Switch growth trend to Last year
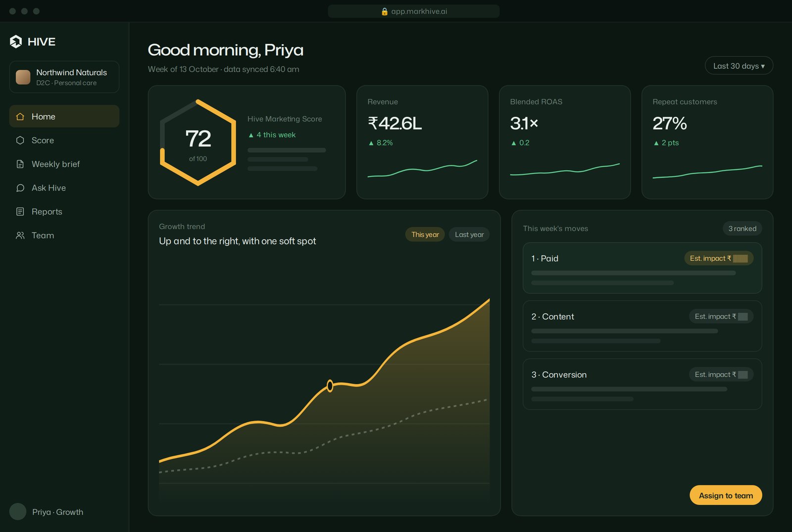 (469, 235)
